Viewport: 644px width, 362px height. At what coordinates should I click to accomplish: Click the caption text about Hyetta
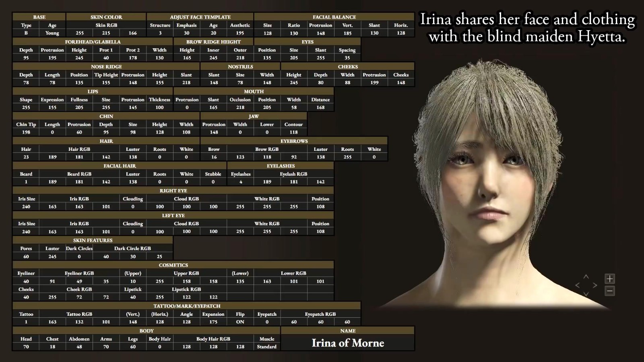pos(527,28)
